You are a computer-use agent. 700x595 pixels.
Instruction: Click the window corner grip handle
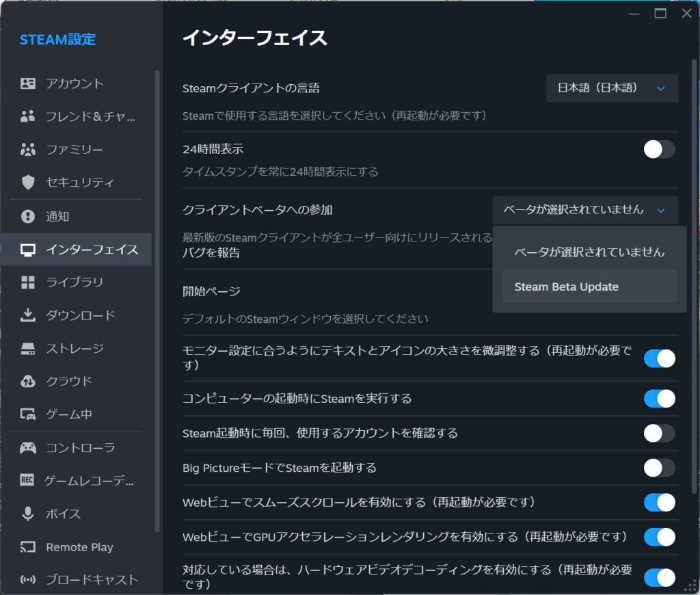pyautogui.click(x=691, y=587)
